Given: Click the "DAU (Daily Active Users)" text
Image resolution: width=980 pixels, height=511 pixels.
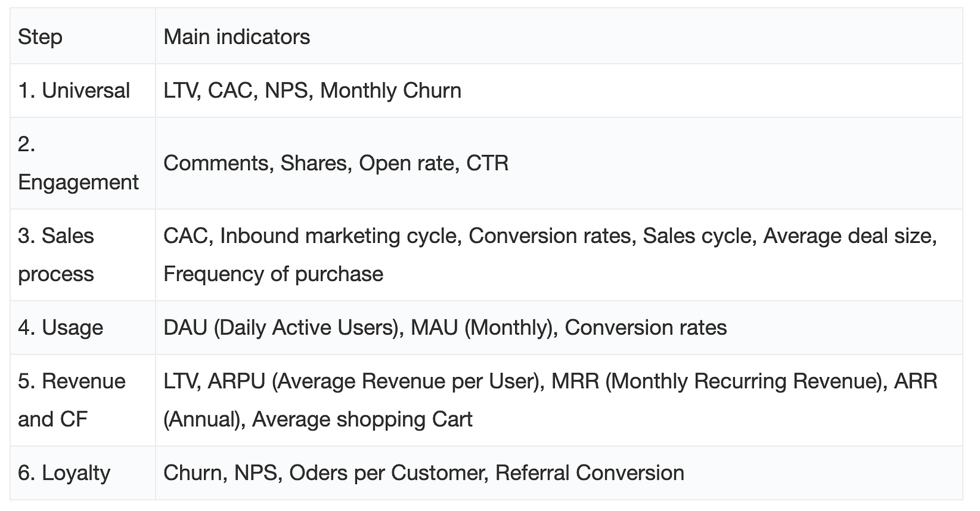Looking at the screenshot, I should click(x=282, y=328).
